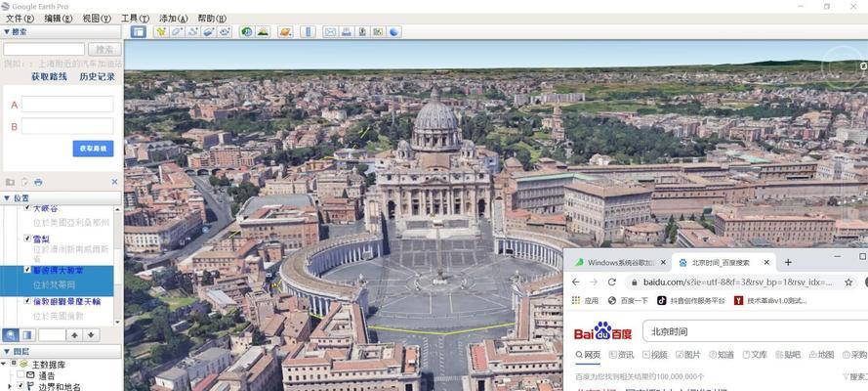The height and width of the screenshot is (391, 868).
Task: Toggle the 主数据库 layer checkbox
Action: [x=14, y=364]
